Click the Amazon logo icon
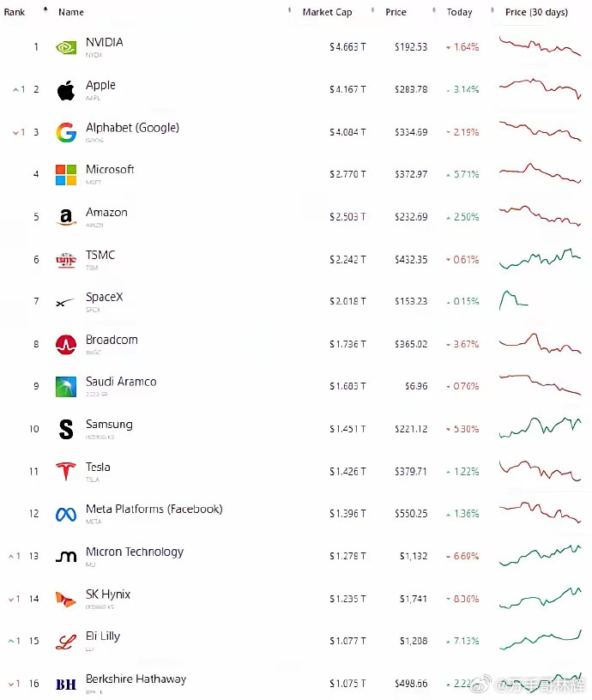The image size is (592, 700). (x=66, y=217)
